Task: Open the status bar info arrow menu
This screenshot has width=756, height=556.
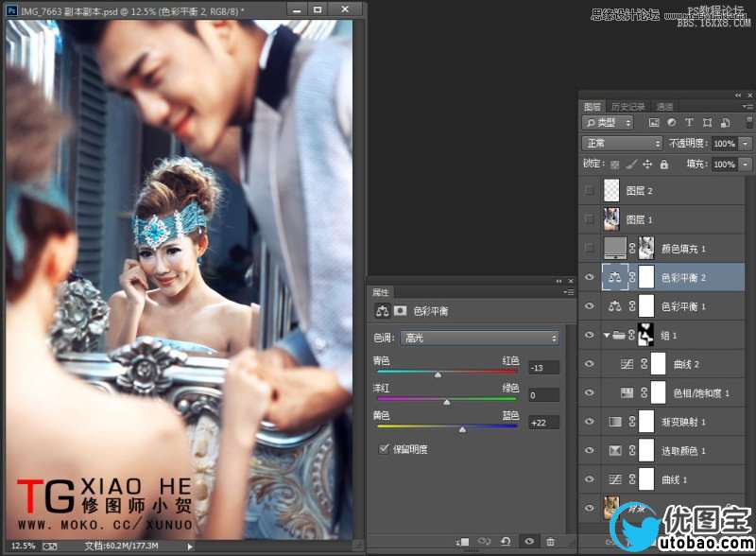Action: click(190, 547)
